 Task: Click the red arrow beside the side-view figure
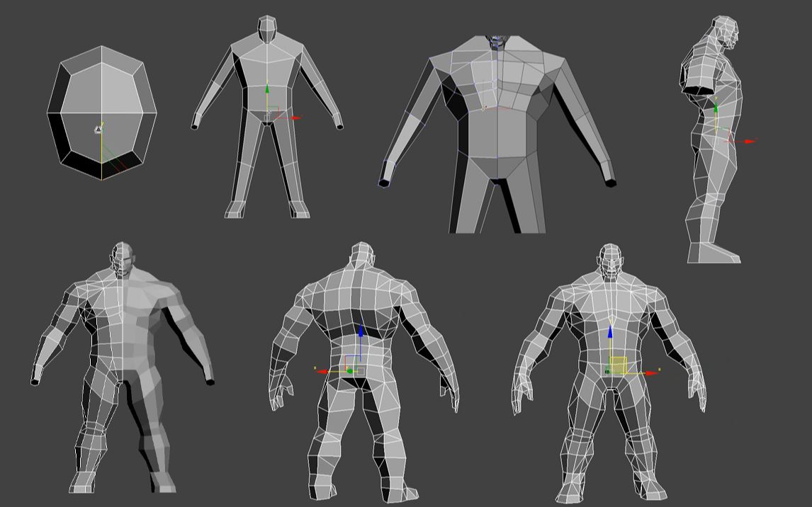click(x=750, y=142)
